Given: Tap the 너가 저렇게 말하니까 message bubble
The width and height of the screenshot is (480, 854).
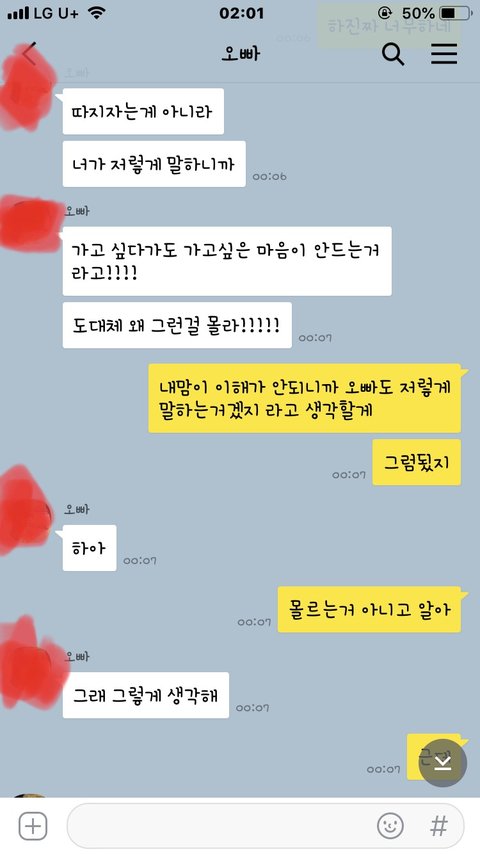Looking at the screenshot, I should 154,164.
